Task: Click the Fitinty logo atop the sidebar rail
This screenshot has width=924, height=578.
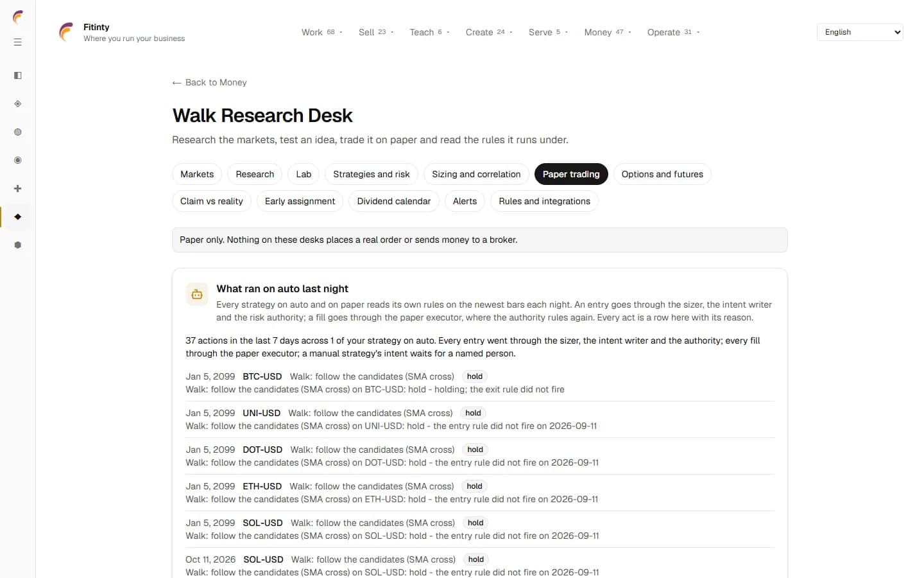Action: pos(18,17)
